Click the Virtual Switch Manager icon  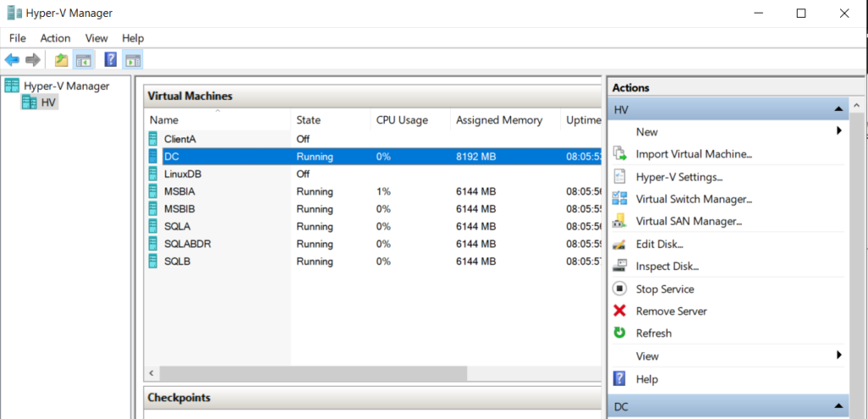(620, 198)
